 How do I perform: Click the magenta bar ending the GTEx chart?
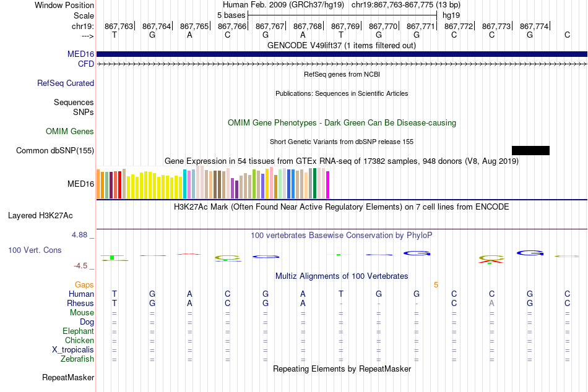[328, 185]
